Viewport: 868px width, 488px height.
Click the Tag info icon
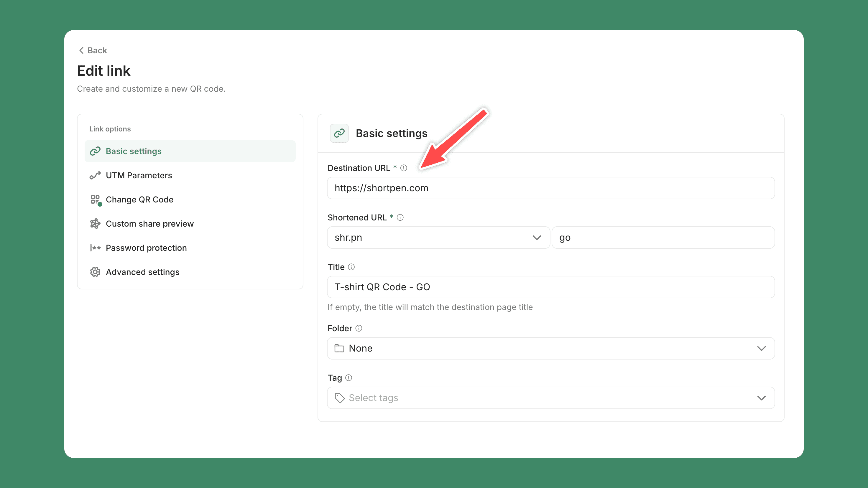(349, 377)
